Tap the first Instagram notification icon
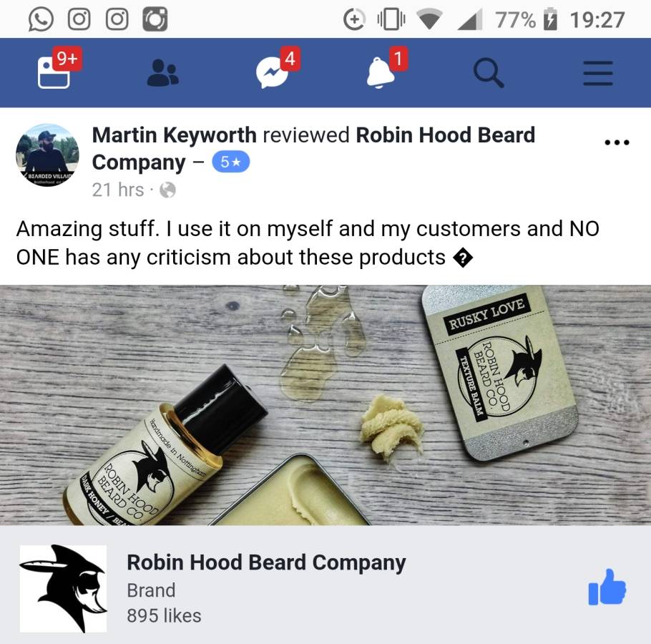The width and height of the screenshot is (651, 644). click(79, 19)
